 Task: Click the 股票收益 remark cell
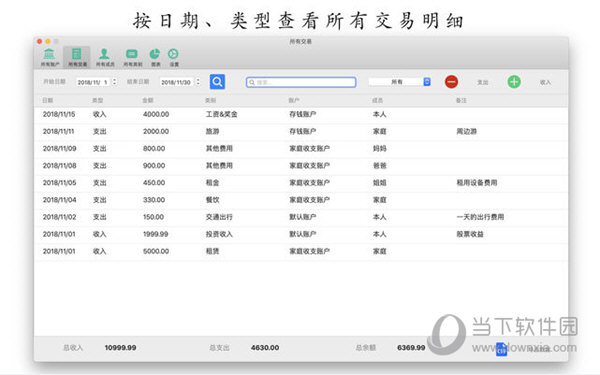470,234
